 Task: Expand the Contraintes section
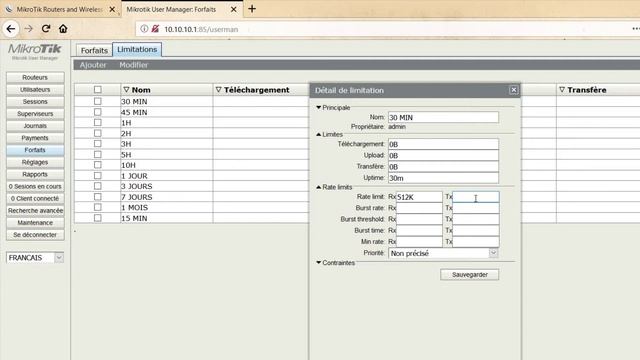click(319, 262)
